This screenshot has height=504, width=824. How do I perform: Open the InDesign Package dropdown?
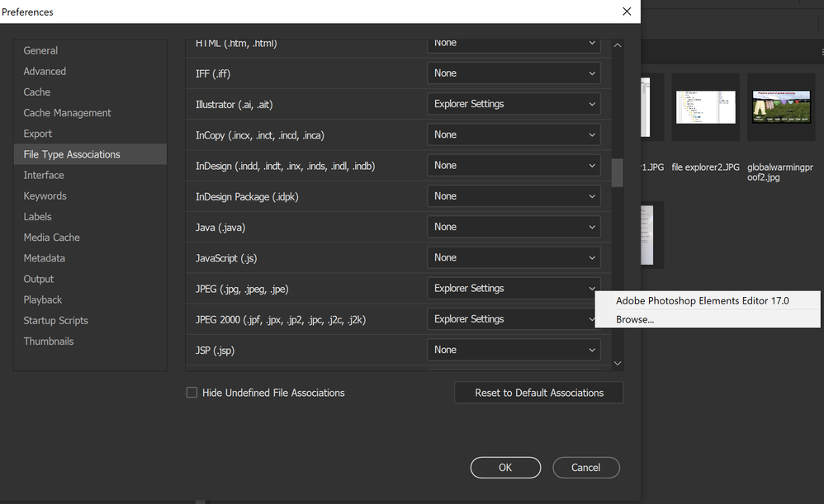point(513,196)
